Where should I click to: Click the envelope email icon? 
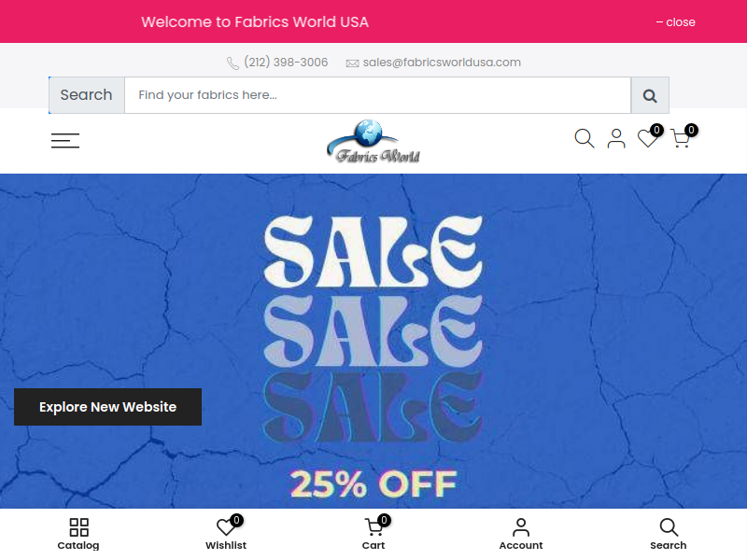click(x=352, y=63)
